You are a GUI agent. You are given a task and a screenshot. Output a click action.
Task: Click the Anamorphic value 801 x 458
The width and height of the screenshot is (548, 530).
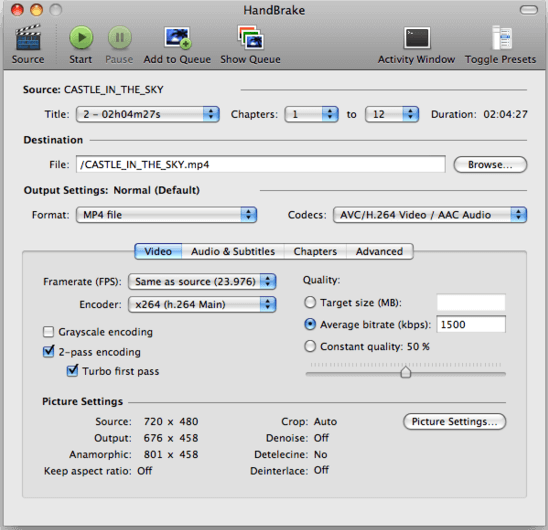[x=171, y=454]
